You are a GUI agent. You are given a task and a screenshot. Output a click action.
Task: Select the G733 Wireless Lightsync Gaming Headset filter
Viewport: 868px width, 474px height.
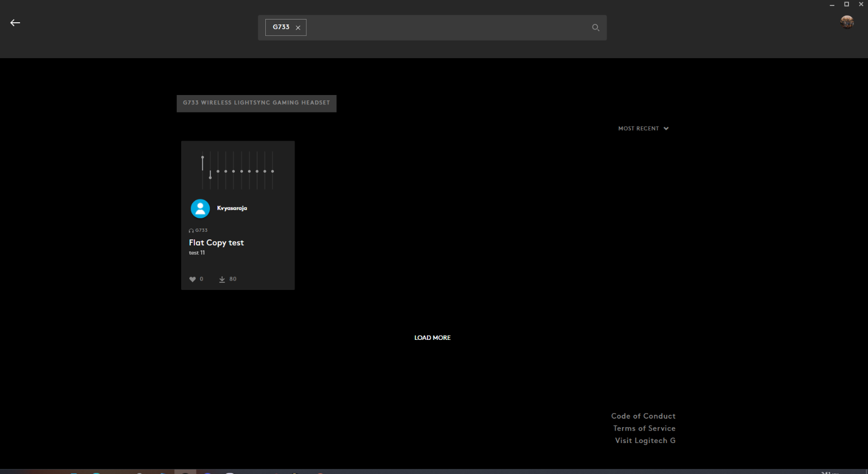click(257, 103)
